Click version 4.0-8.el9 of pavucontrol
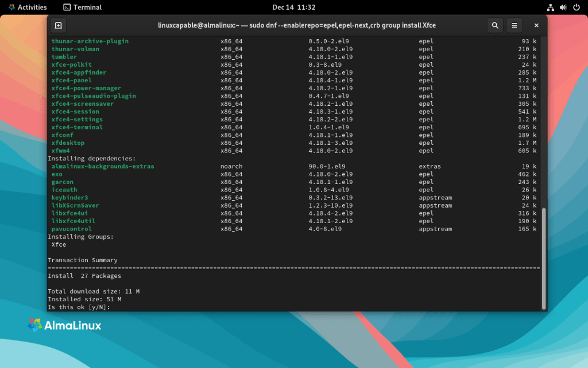588x368 pixels. click(325, 229)
